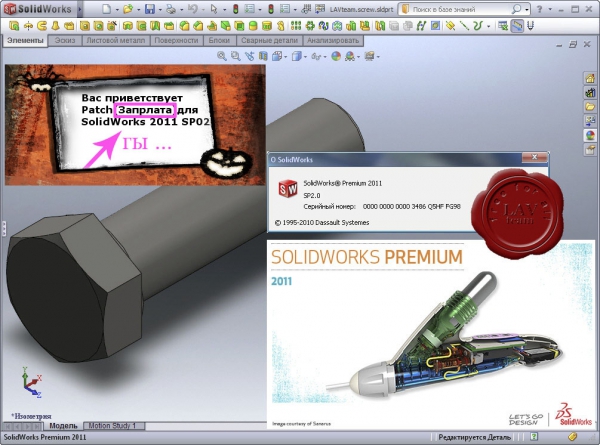Viewport: 600px width, 445px height.
Task: Click the Custom Properties icon in task pane
Action: point(590,150)
